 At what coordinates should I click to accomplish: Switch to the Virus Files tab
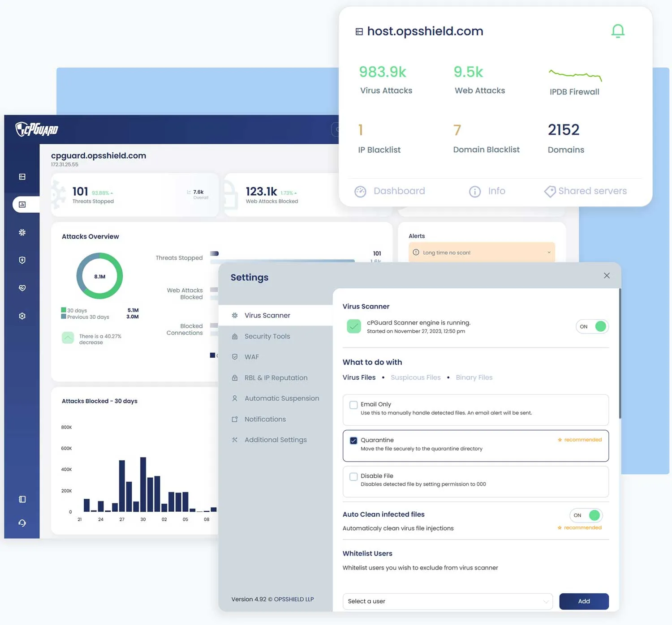click(359, 377)
